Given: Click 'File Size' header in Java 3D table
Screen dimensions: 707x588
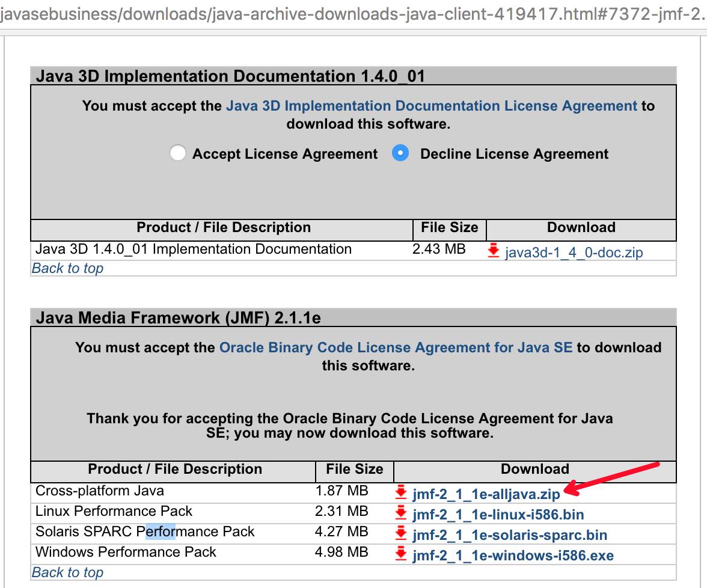Looking at the screenshot, I should point(450,227).
